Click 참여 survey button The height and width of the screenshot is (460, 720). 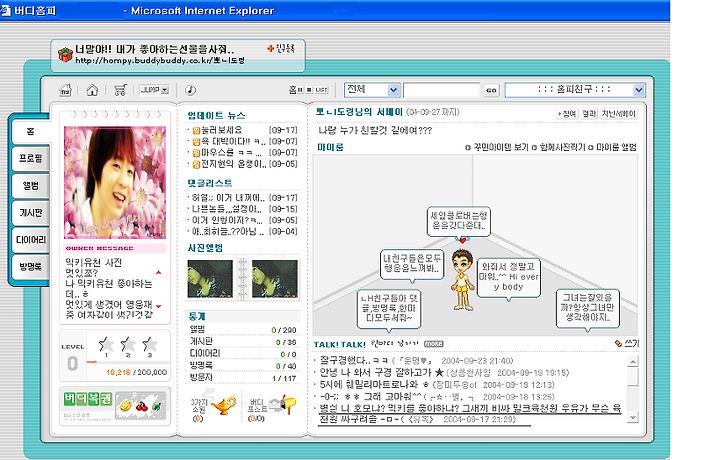point(568,114)
